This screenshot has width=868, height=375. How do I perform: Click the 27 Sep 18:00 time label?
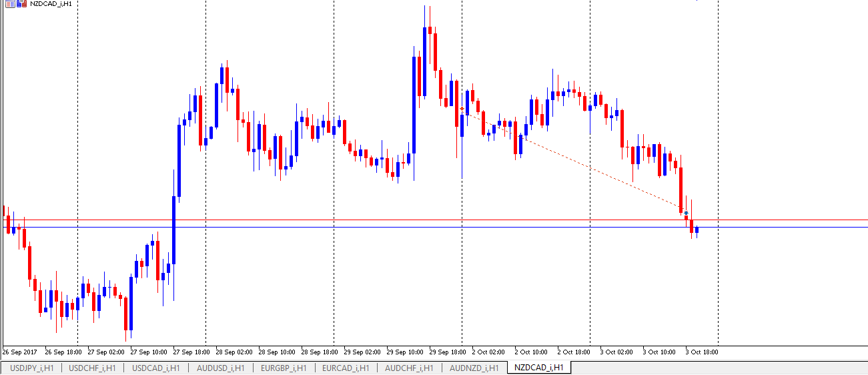click(191, 351)
